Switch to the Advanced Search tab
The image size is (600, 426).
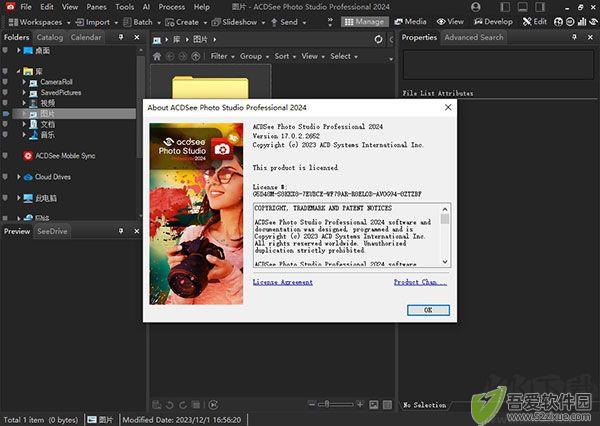[474, 37]
